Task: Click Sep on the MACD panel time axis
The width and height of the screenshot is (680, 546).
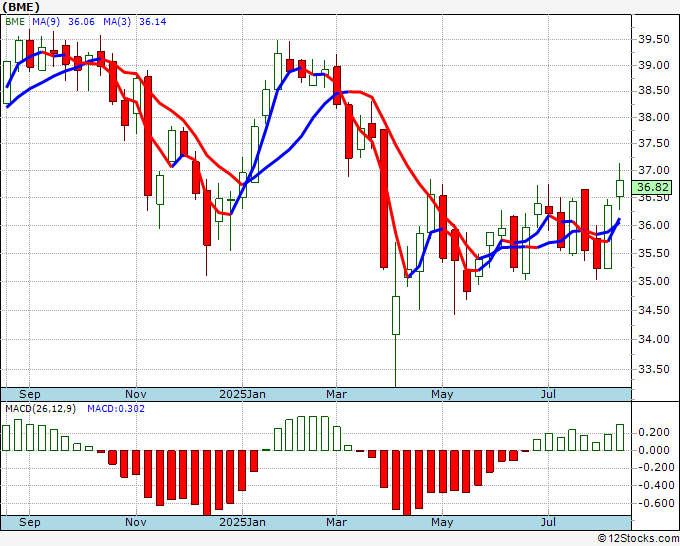Action: [29, 522]
